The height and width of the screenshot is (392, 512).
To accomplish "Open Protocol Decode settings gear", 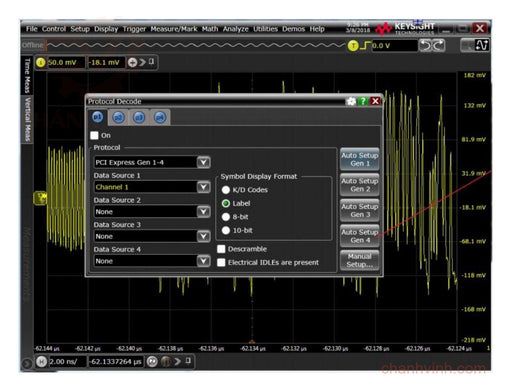I will click(351, 101).
